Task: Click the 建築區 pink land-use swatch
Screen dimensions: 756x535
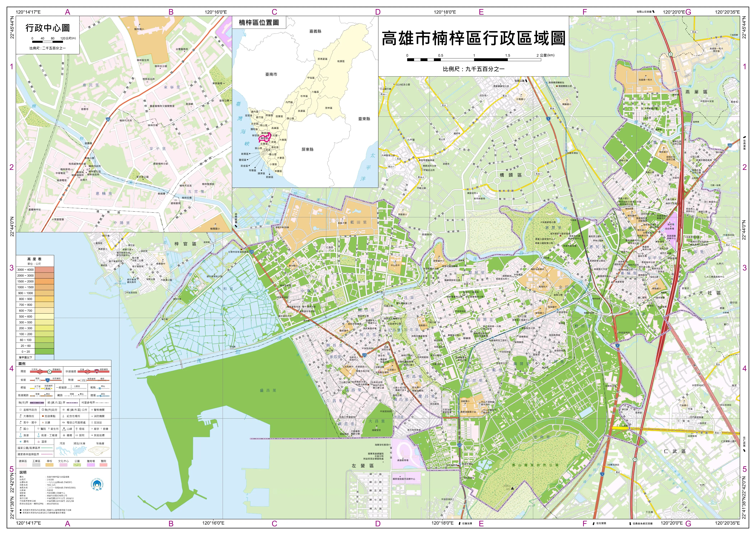Action: point(23,465)
